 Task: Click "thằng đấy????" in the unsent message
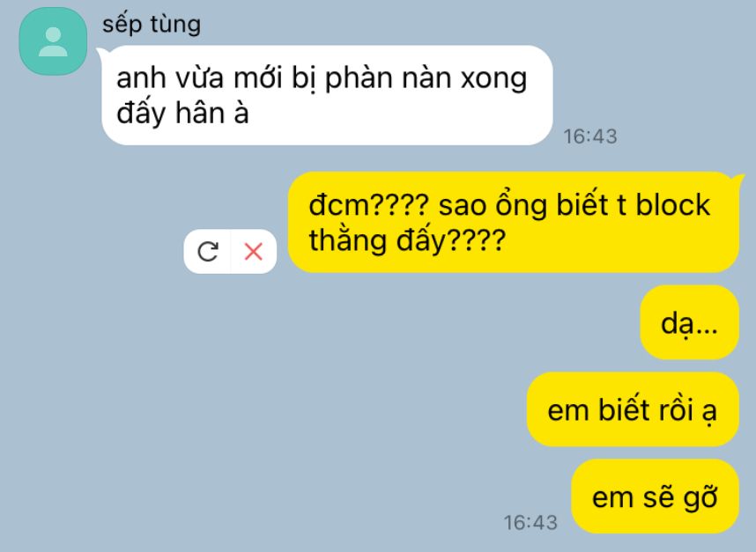pyautogui.click(x=407, y=240)
